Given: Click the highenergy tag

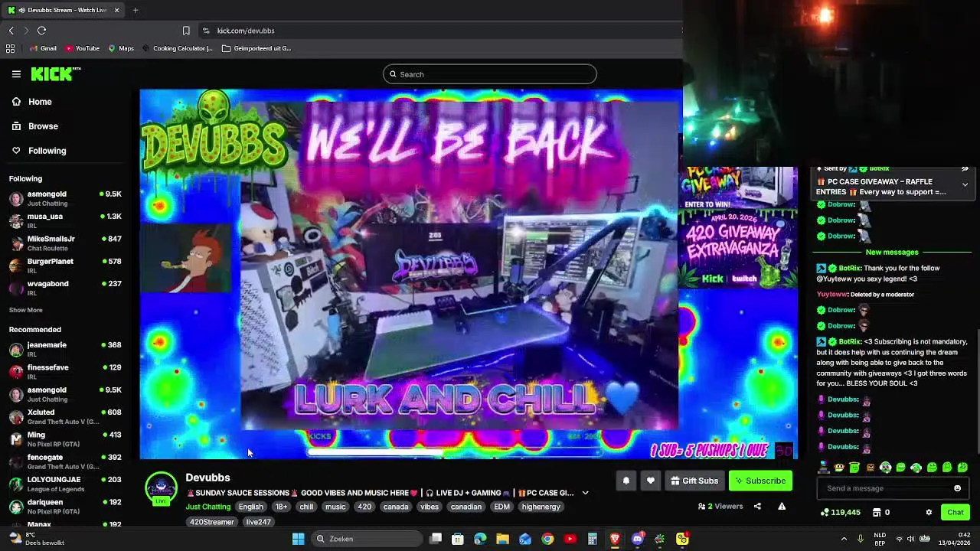Looking at the screenshot, I should (x=541, y=507).
